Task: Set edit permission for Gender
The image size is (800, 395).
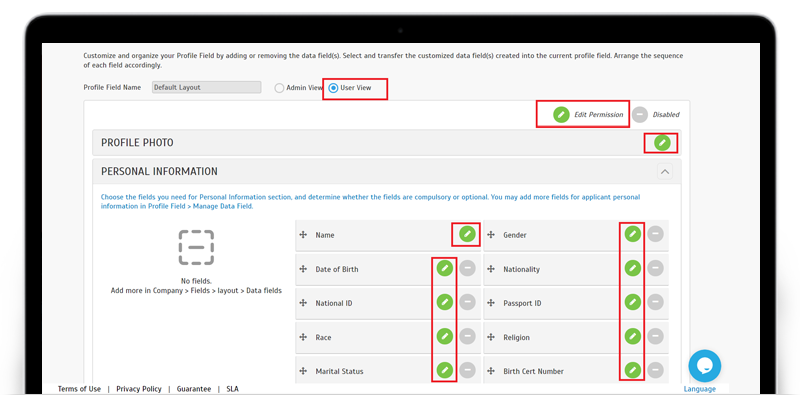Action: 633,234
